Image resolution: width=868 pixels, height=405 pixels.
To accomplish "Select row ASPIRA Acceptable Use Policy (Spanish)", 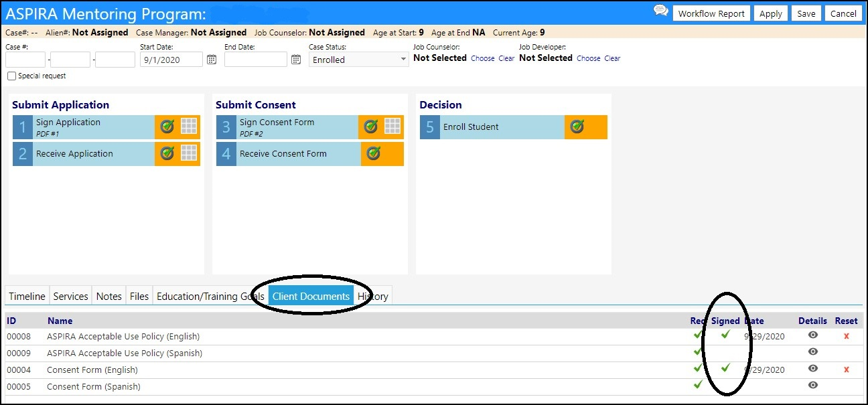I will (x=433, y=353).
